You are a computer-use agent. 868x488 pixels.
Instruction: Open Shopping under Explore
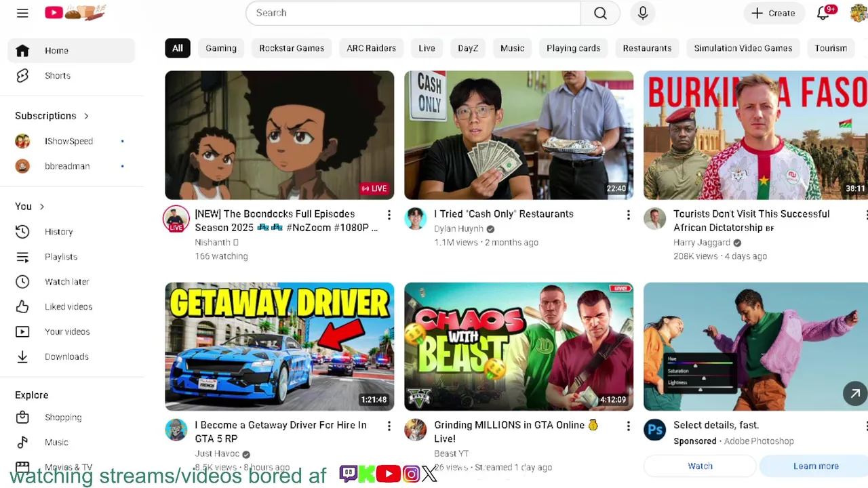71,418
